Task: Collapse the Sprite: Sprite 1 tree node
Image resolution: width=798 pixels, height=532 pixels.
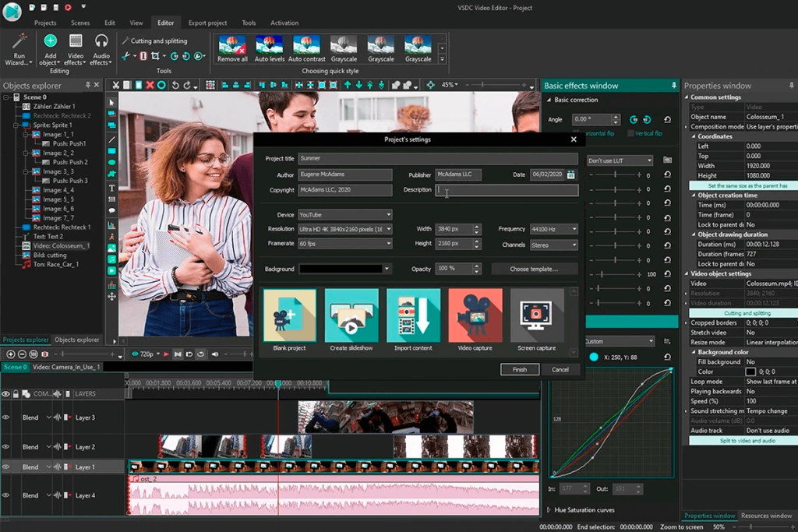Action: (x=16, y=125)
